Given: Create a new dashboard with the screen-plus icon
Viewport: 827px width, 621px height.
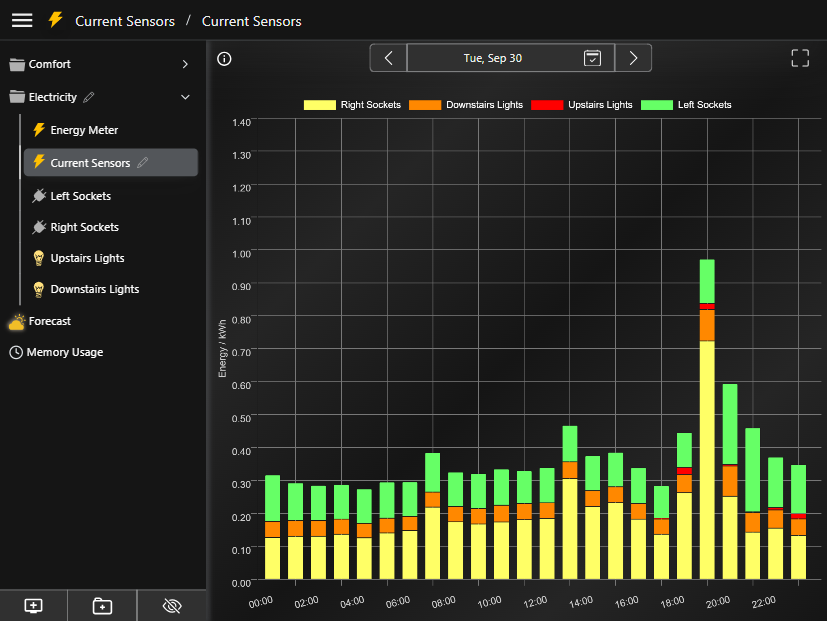Looking at the screenshot, I should 33,605.
